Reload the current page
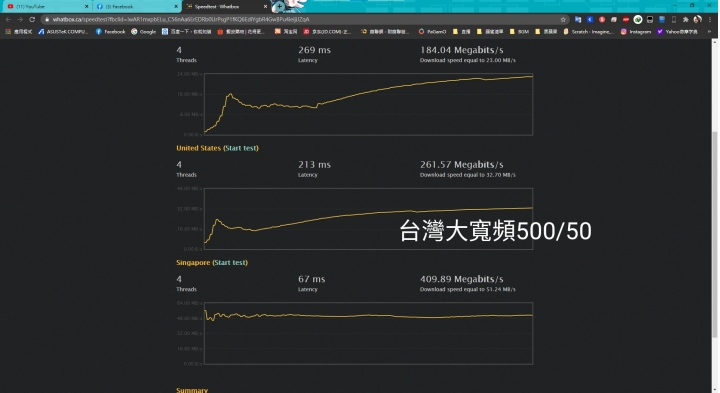 coord(32,19)
